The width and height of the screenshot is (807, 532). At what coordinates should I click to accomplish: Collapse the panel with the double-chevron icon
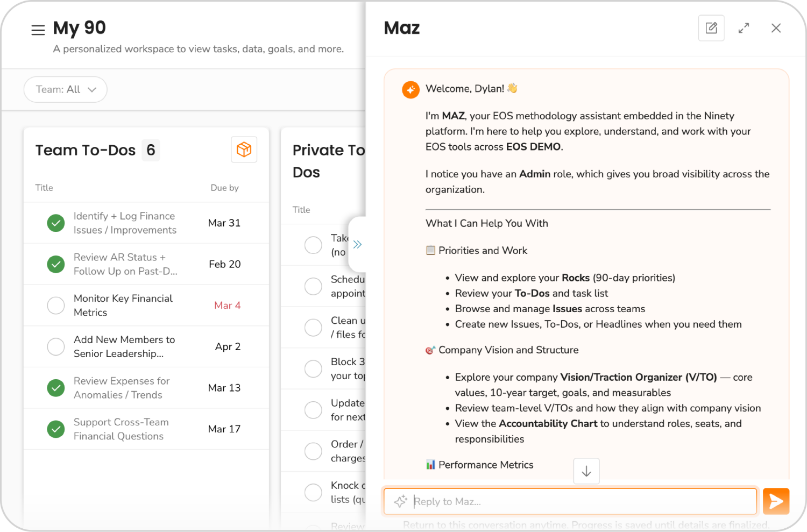(x=357, y=244)
